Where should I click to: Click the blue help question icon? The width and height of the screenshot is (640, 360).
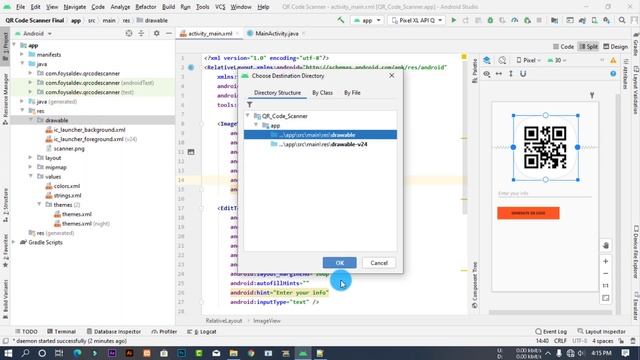pos(613,74)
